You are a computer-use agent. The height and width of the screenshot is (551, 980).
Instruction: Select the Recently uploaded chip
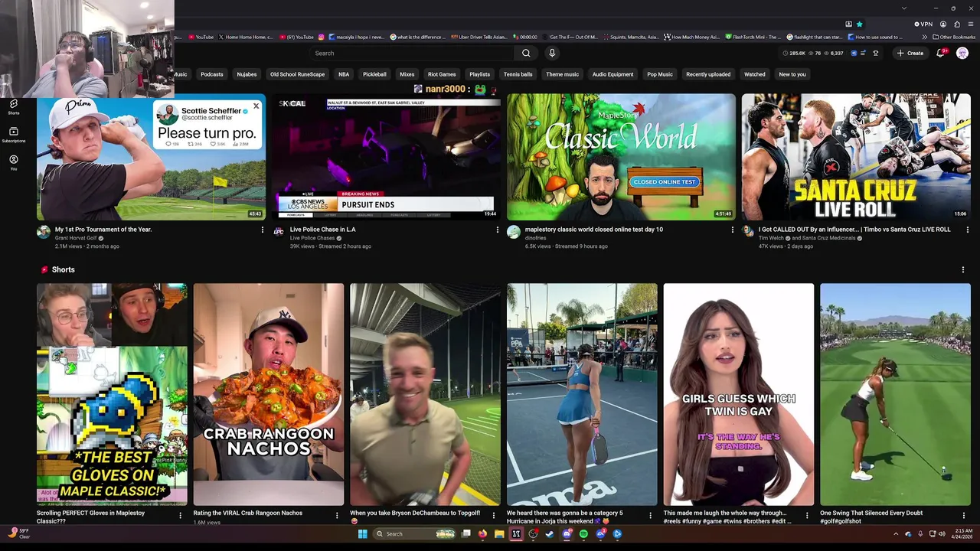(708, 74)
